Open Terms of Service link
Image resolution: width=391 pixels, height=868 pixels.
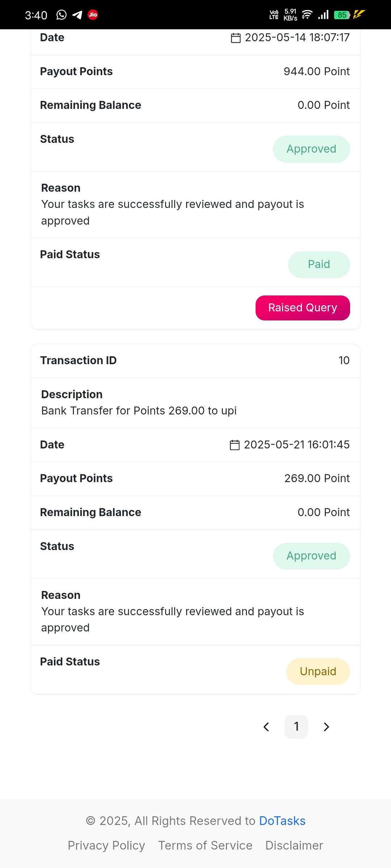click(x=205, y=846)
